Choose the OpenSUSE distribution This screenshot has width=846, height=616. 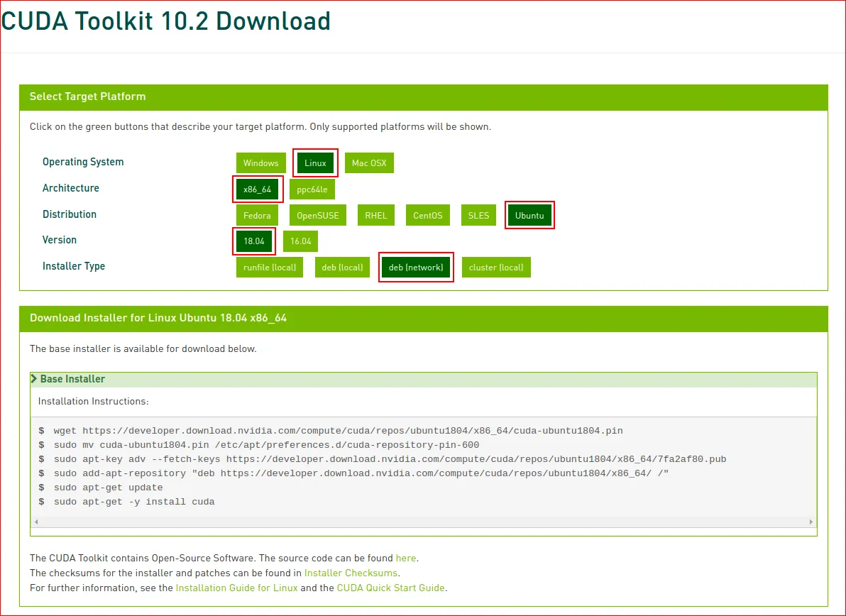point(317,215)
